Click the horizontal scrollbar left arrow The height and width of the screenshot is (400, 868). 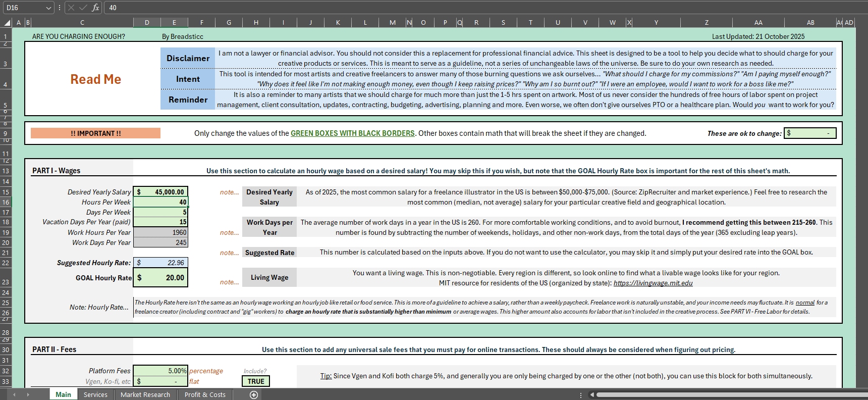592,394
